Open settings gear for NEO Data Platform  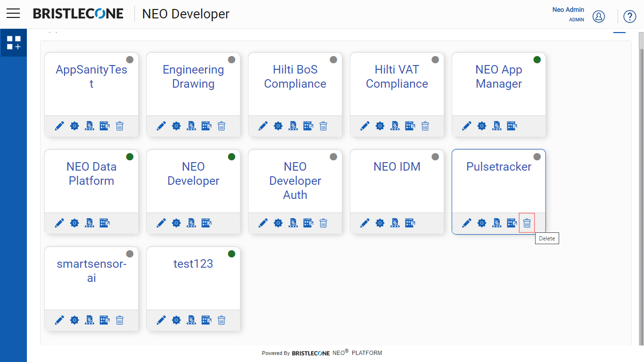point(74,223)
